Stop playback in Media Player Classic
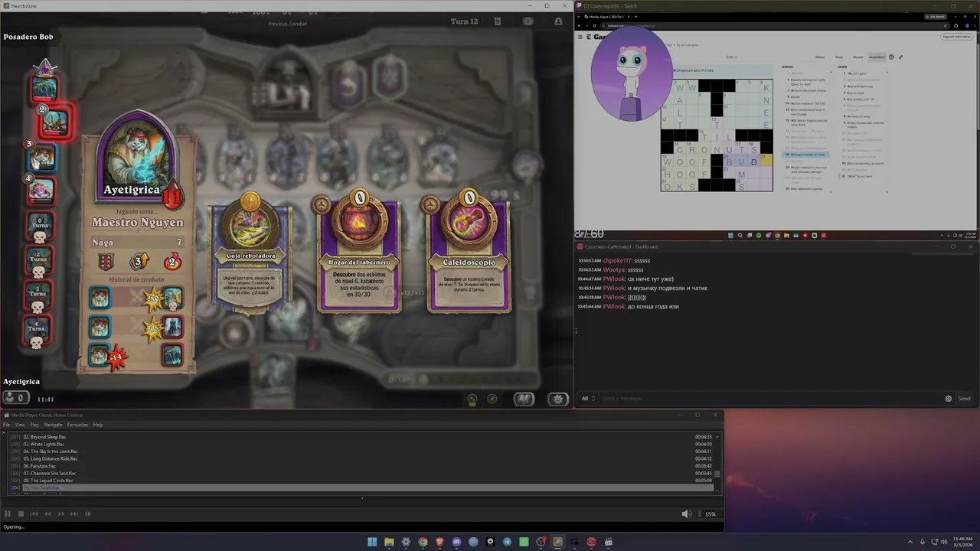The image size is (980, 551). tap(21, 514)
